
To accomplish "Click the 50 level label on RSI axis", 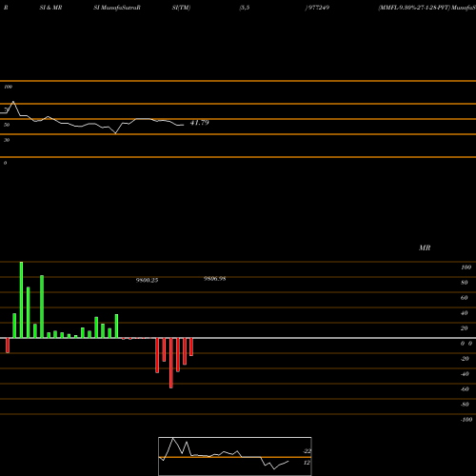I will click(7, 125).
